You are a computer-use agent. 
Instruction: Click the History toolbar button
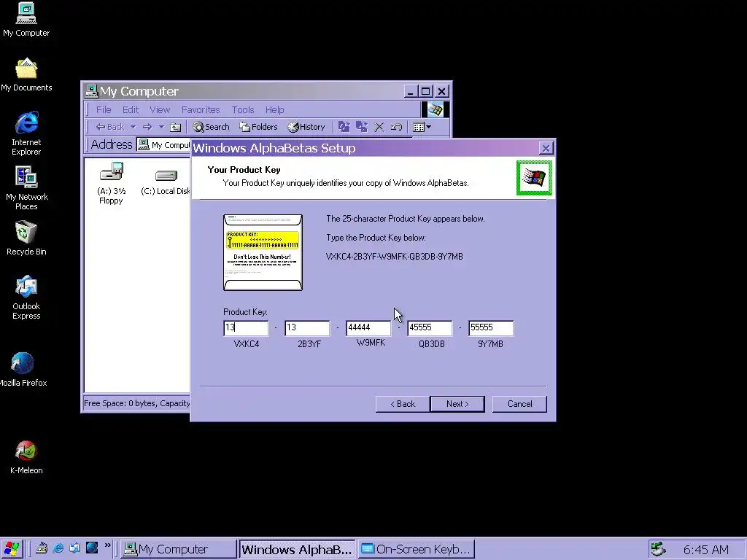[x=306, y=127]
